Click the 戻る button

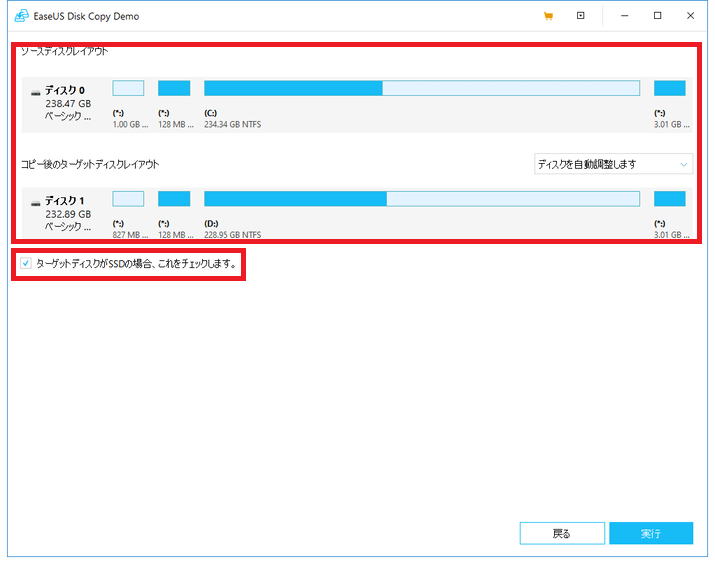coord(562,533)
